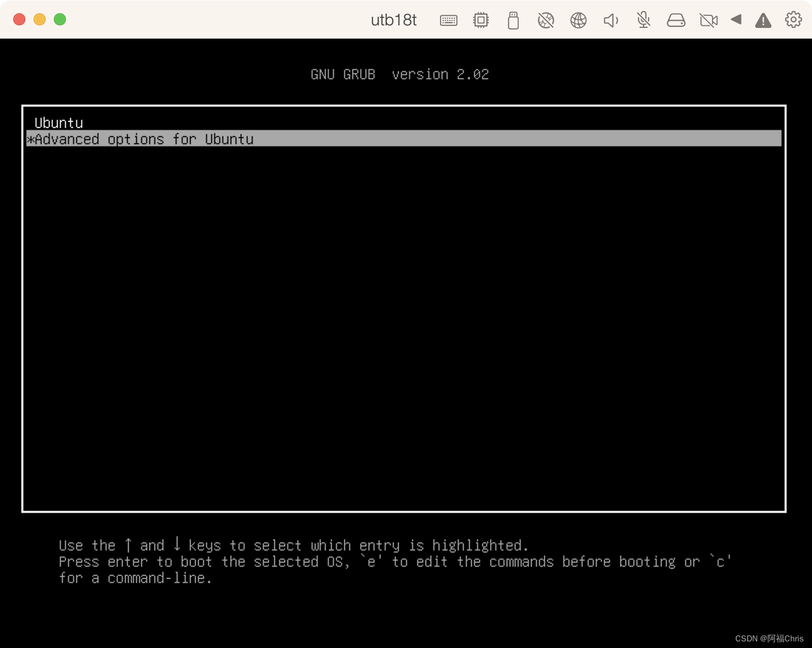Viewport: 812px width, 648px height.
Task: Toggle the speaker sound icon
Action: tap(611, 20)
